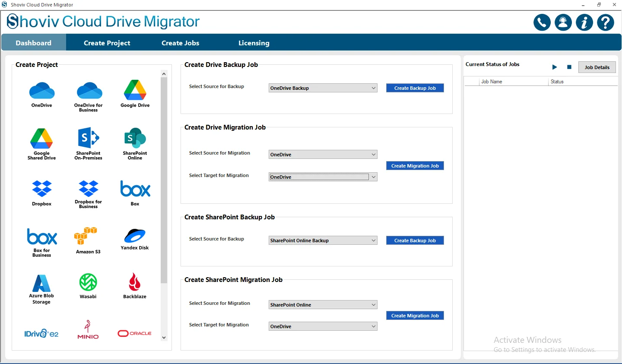Click scroll-up arrow in project list
The width and height of the screenshot is (622, 364).
coord(164,74)
